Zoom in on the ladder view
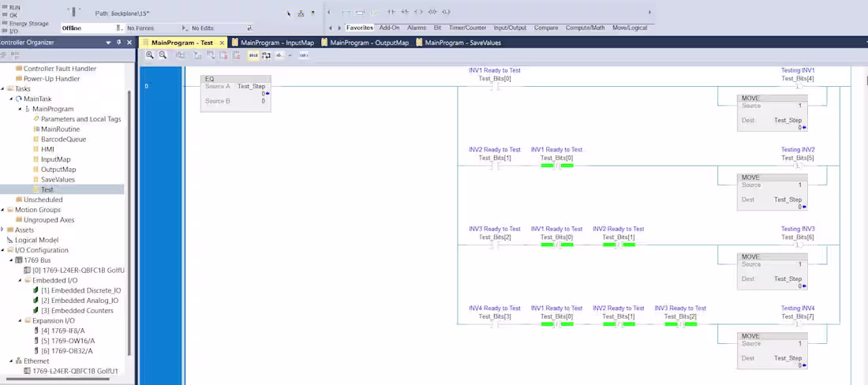This screenshot has height=385, width=868. coord(150,54)
